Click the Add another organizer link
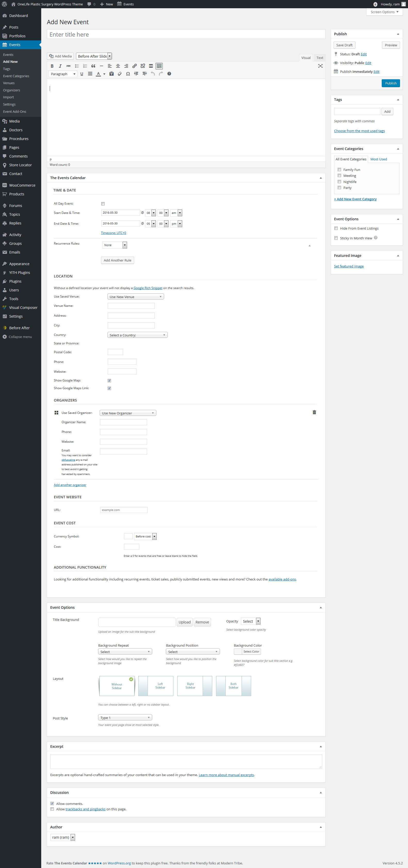Screen dimensions: 408x868 point(70,485)
